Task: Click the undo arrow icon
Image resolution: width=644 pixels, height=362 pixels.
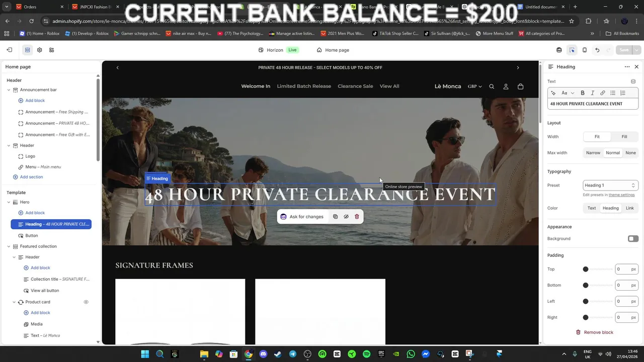Action: click(x=597, y=50)
